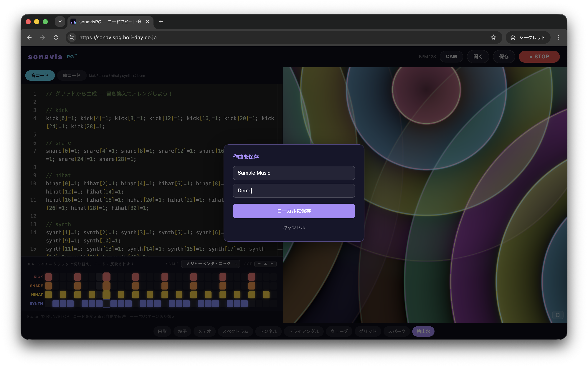588x367 pixels.
Task: Toggle the last lit SYNTH step cell
Action: coord(244,303)
